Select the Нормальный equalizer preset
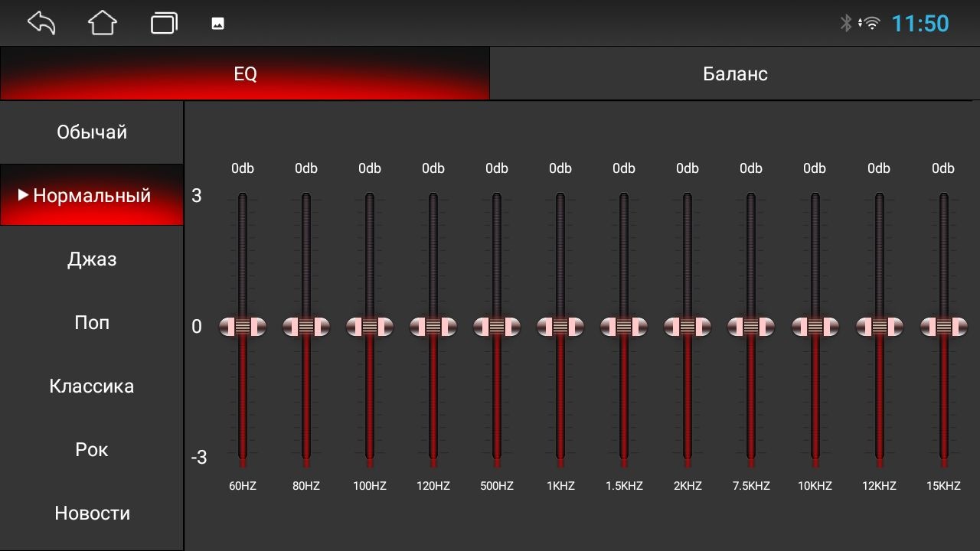 point(92,196)
